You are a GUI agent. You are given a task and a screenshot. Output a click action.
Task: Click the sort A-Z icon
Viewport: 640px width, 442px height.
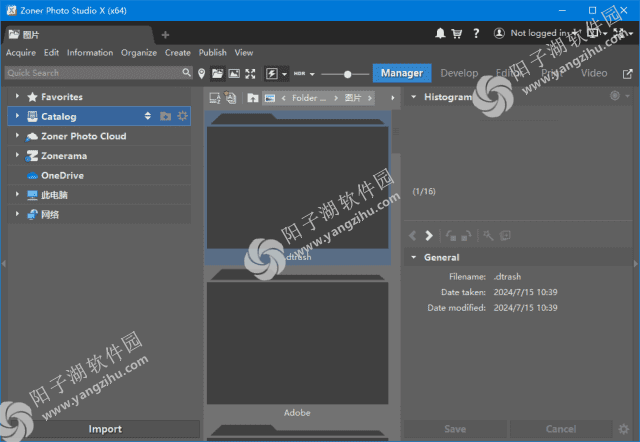[215, 98]
